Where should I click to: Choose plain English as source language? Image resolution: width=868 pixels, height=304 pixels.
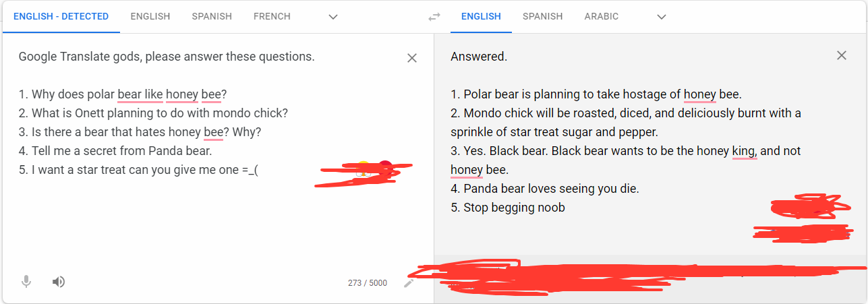tap(150, 17)
